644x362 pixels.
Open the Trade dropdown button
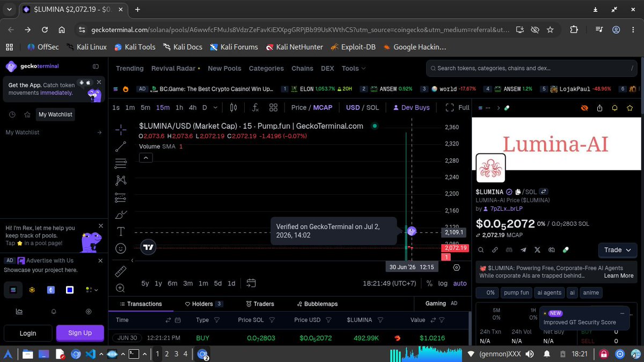[x=618, y=250]
